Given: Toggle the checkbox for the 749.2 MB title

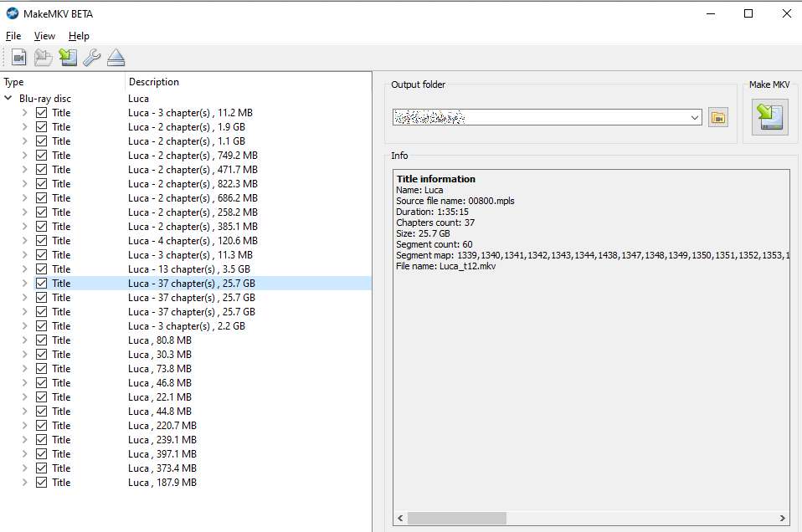Looking at the screenshot, I should (x=41, y=156).
